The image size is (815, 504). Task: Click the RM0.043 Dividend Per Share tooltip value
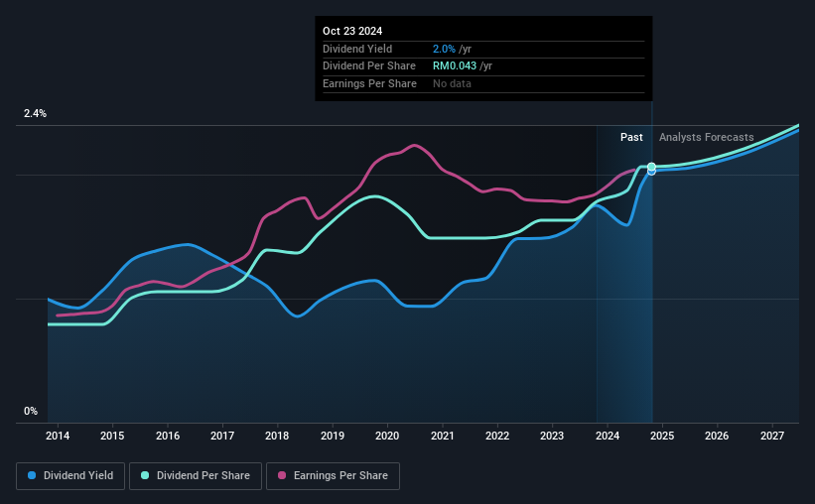(455, 66)
